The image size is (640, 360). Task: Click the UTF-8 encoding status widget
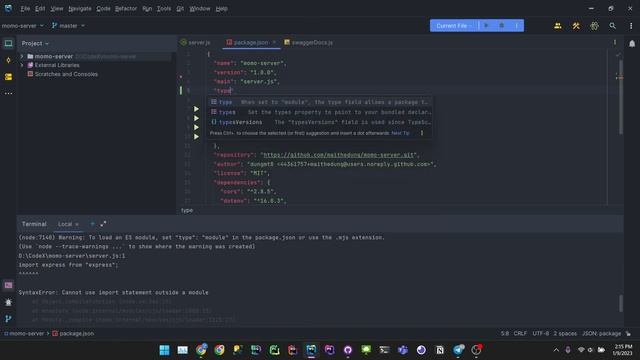(x=540, y=333)
